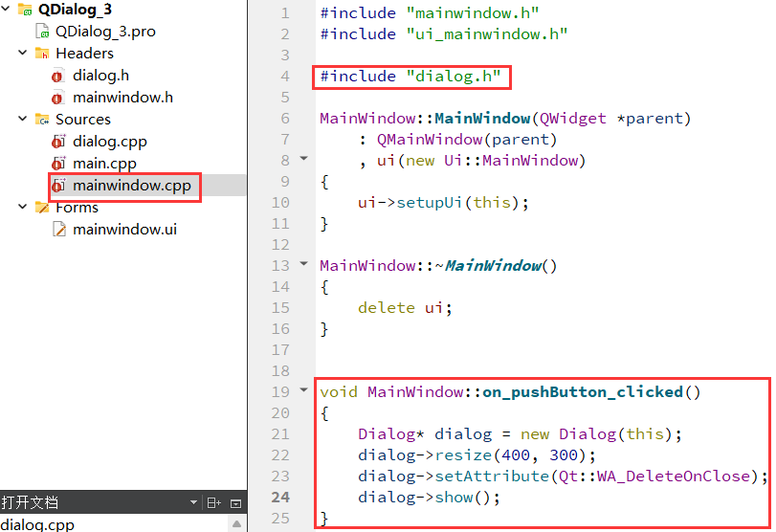Click the dialog.h header file icon

57,76
